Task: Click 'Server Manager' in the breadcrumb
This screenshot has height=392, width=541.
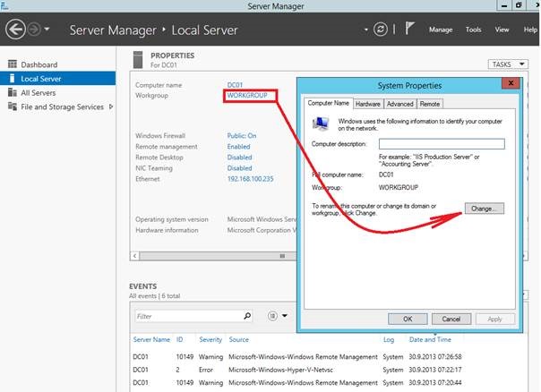Action: [x=113, y=30]
